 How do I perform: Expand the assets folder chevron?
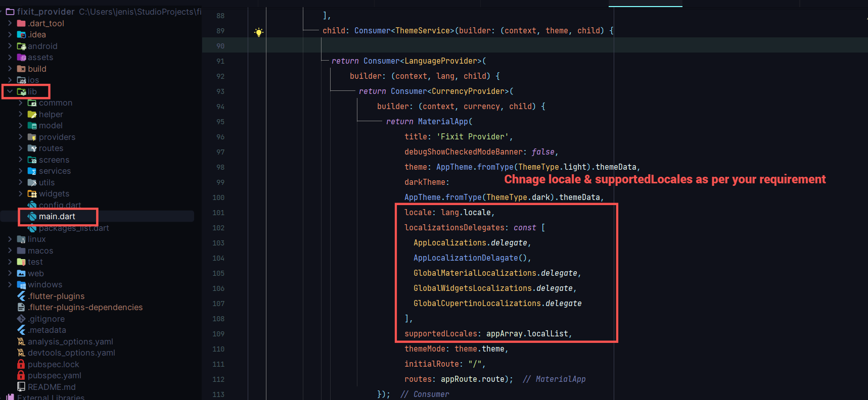point(10,57)
